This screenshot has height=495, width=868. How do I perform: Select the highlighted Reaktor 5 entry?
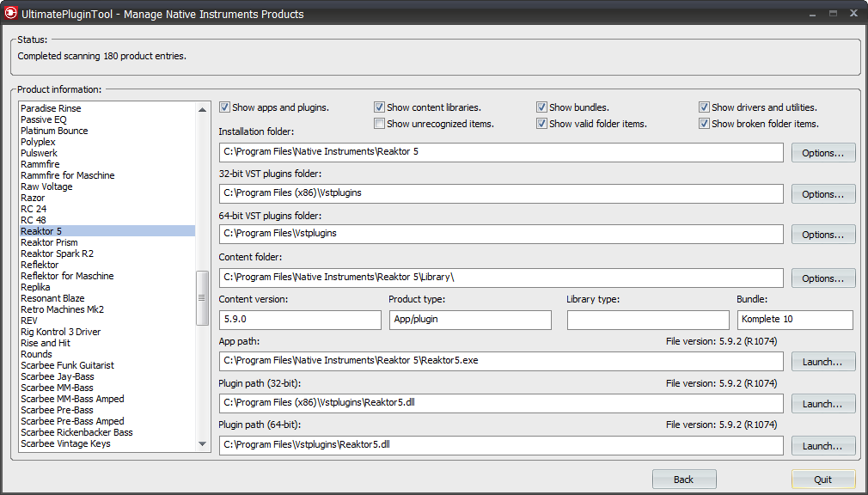pyautogui.click(x=107, y=231)
